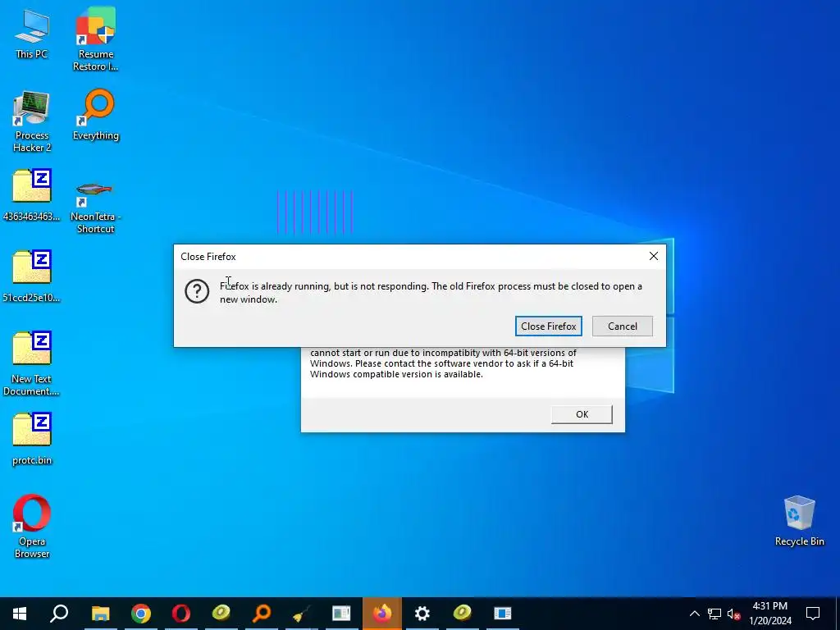Select the Recycle Bin icon
840x630 pixels.
point(799,521)
